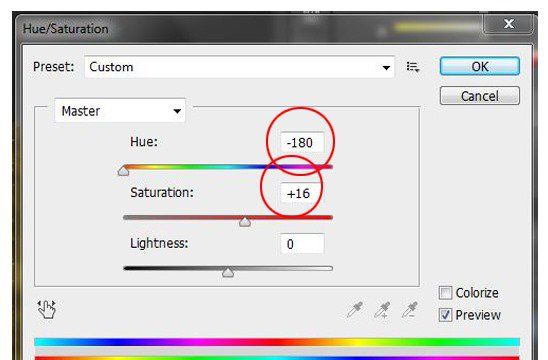Open the Master channel dropdown
Image resolution: width=548 pixels, height=360 pixels.
tap(120, 111)
